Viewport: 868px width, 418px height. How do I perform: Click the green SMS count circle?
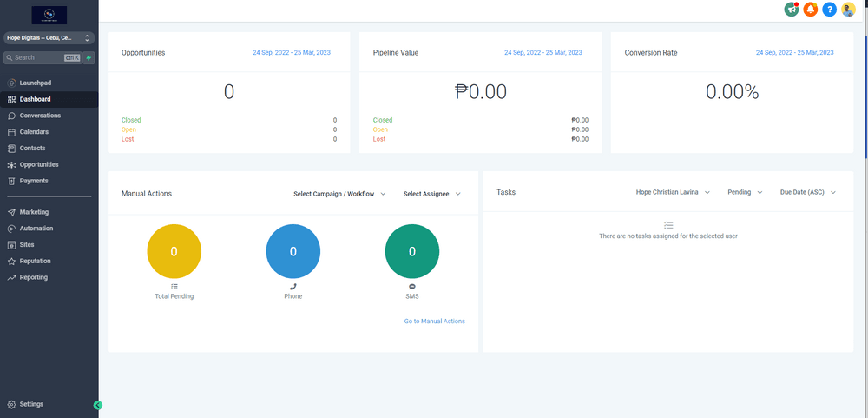click(411, 252)
